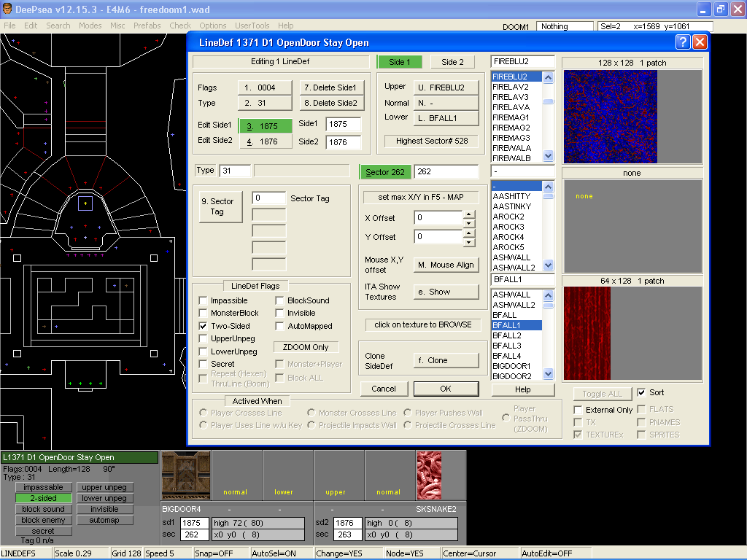Screen dimensions: 747x560
Task: Decrease Y Offset with the down spinner arrow
Action: tap(469, 242)
